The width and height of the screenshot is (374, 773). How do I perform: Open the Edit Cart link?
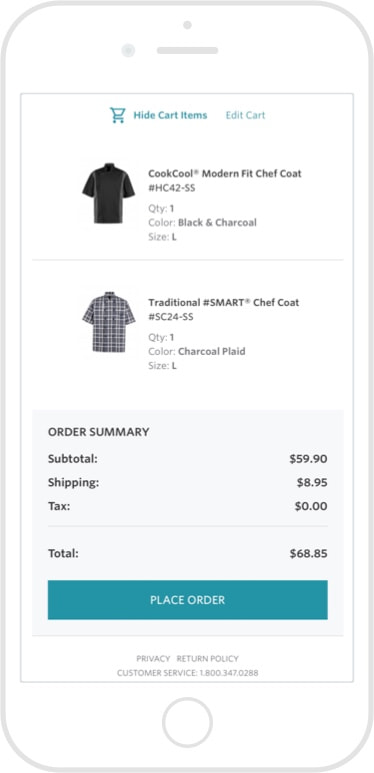click(x=245, y=115)
